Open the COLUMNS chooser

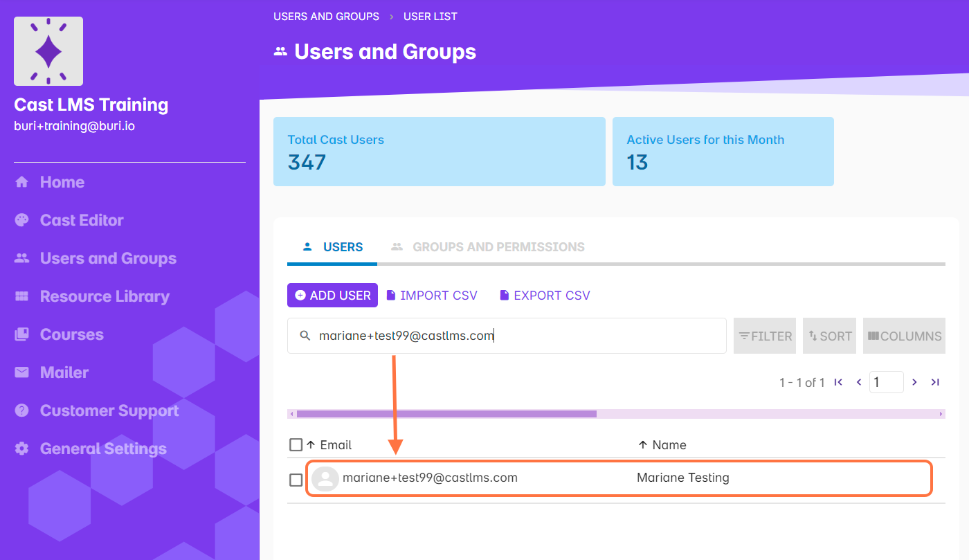click(x=904, y=336)
